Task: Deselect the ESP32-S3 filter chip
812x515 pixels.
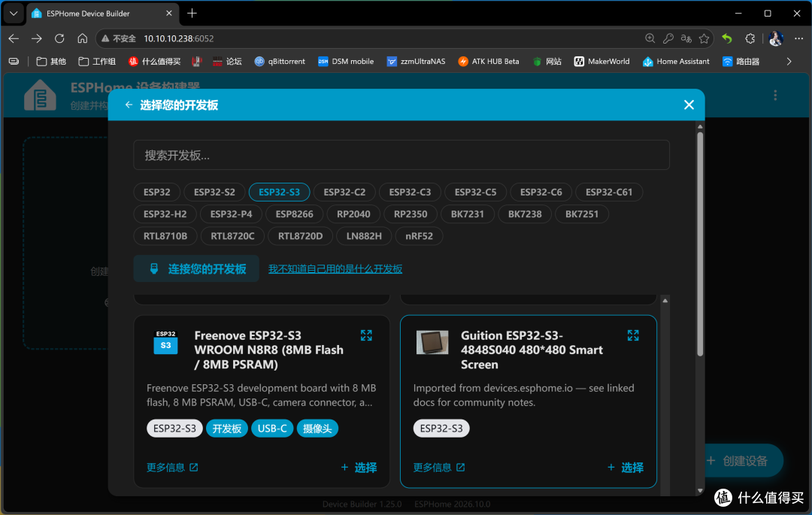Action: (x=279, y=192)
